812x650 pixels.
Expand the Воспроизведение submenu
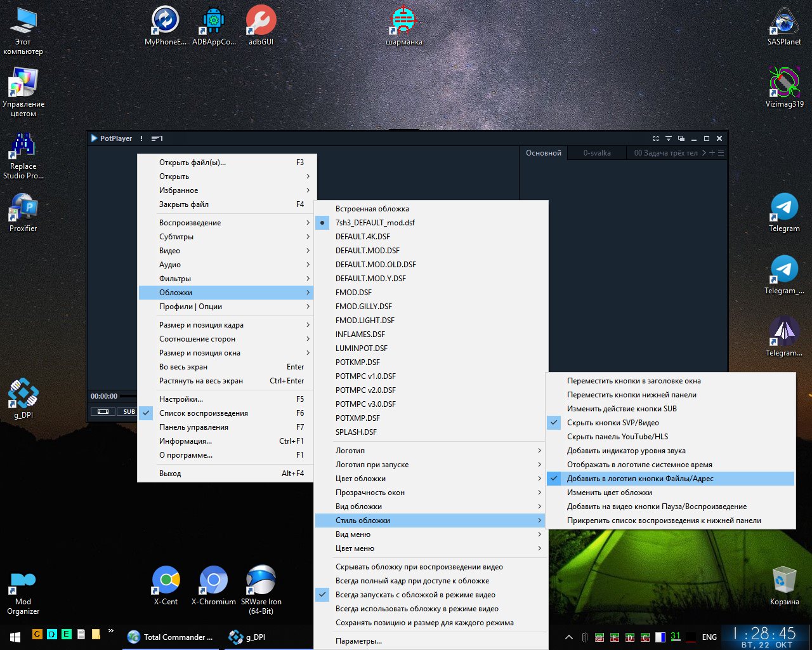225,223
